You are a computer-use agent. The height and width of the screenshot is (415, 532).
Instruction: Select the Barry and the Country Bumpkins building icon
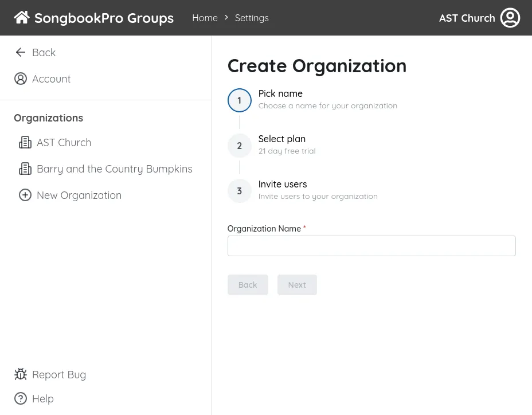[25, 169]
